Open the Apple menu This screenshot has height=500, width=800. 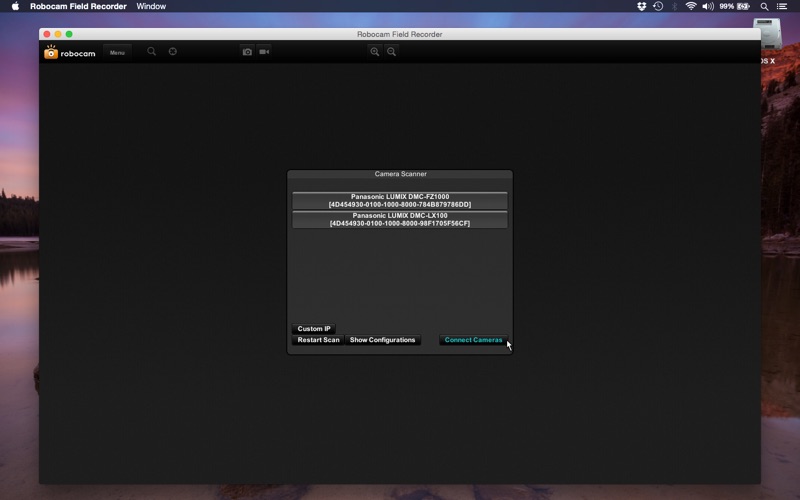pos(15,6)
